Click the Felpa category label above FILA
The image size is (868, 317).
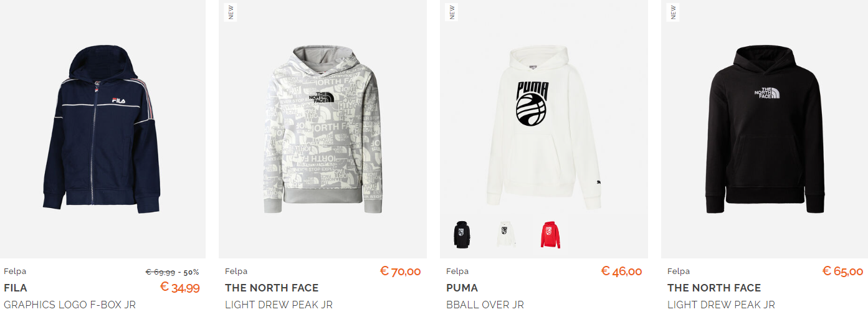click(15, 271)
